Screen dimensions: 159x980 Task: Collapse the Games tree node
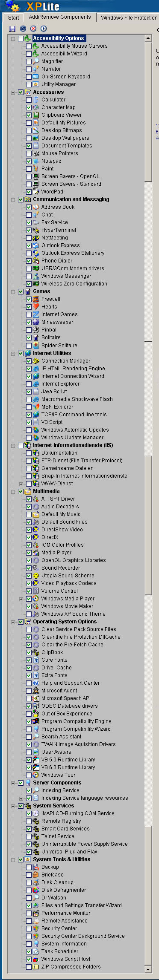[13, 291]
